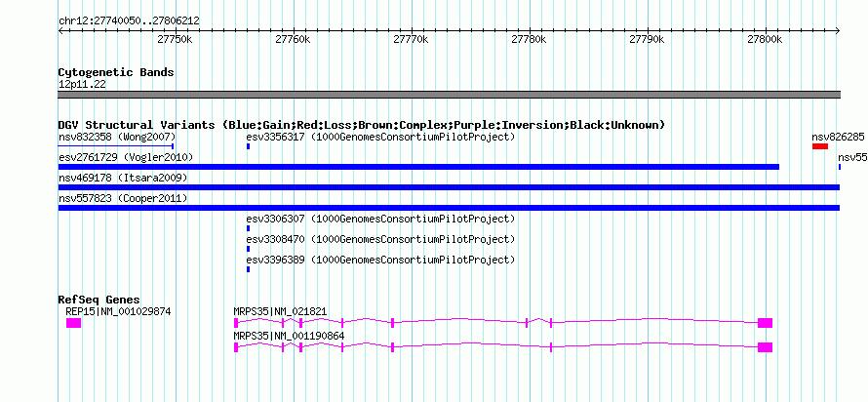The image size is (868, 402).
Task: Click the esv3396389 variant label
Action: (381, 260)
